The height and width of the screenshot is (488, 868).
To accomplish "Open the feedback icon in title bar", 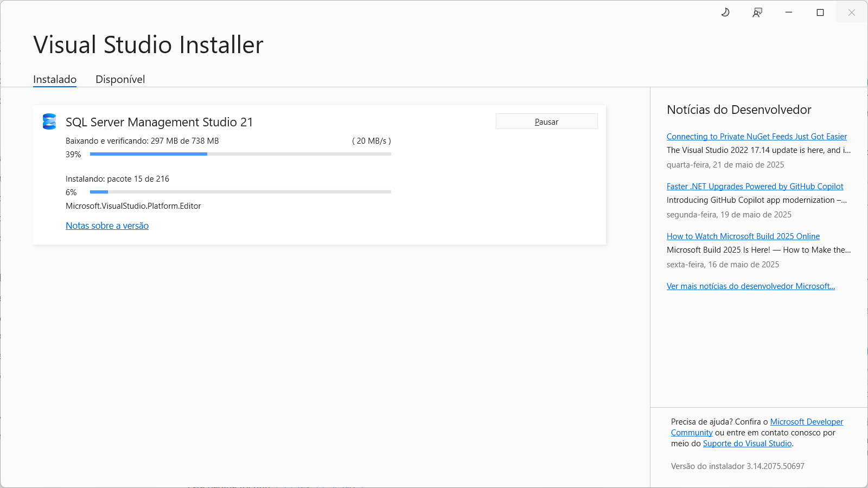I will click(757, 12).
